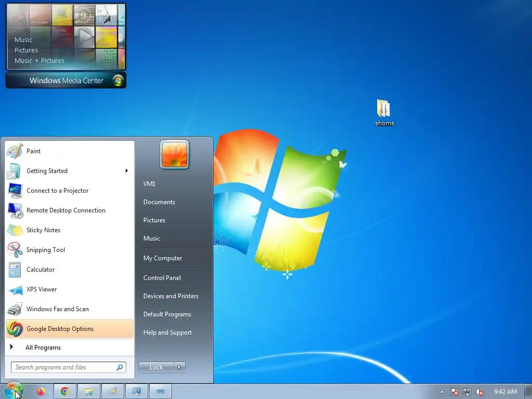Open My Computer
The height and width of the screenshot is (399, 532).
click(x=163, y=258)
